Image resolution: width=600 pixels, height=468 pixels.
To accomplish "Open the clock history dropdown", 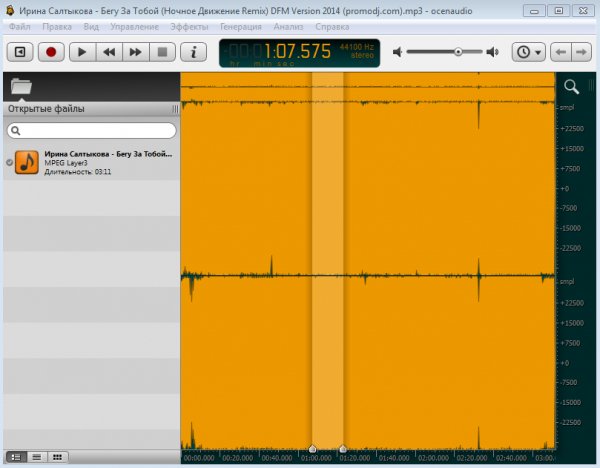I will tap(528, 52).
